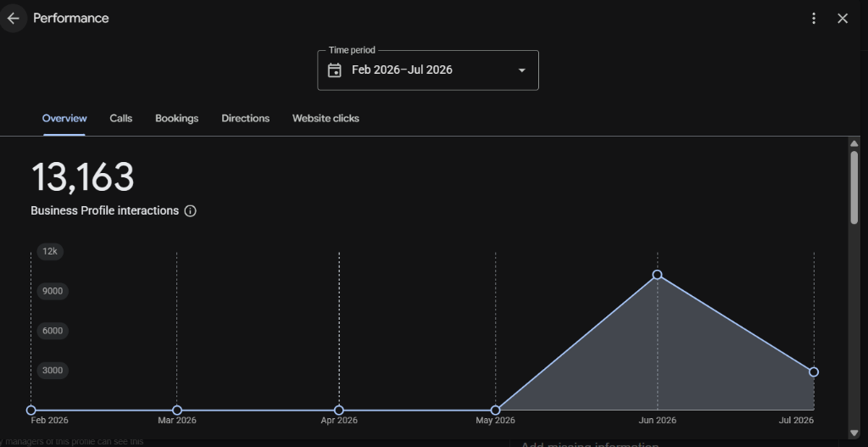Click the Jul 2026 x-axis label
The width and height of the screenshot is (868, 447).
click(x=797, y=421)
